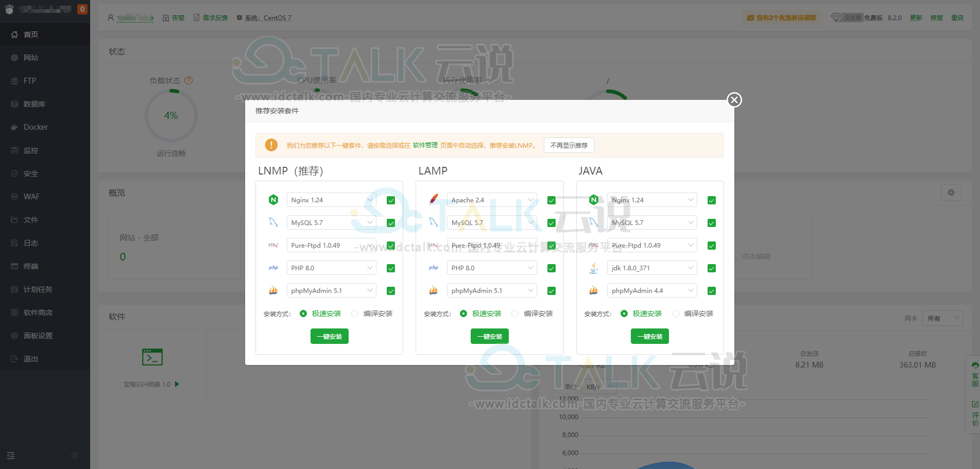This screenshot has width=980, height=469.
Task: Click the play arrow next to 宝塔SSH终端
Action: 177,384
